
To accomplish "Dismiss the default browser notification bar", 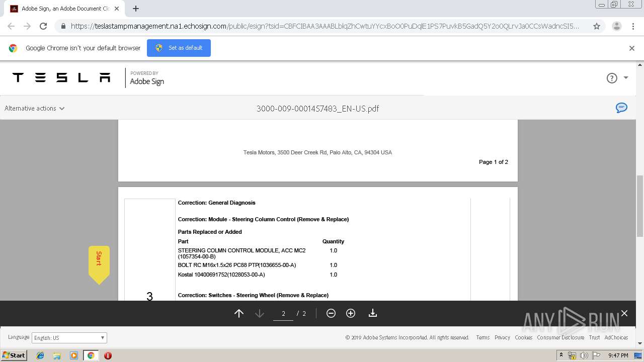I will coord(632,48).
